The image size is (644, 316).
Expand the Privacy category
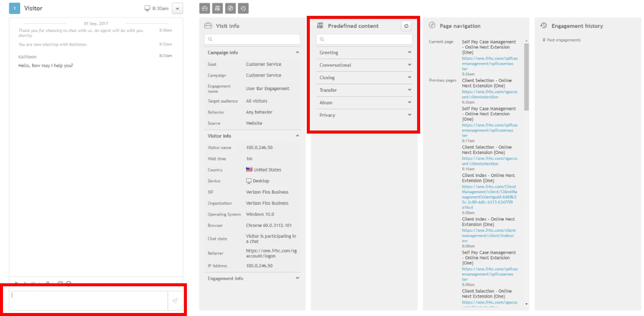(x=364, y=115)
